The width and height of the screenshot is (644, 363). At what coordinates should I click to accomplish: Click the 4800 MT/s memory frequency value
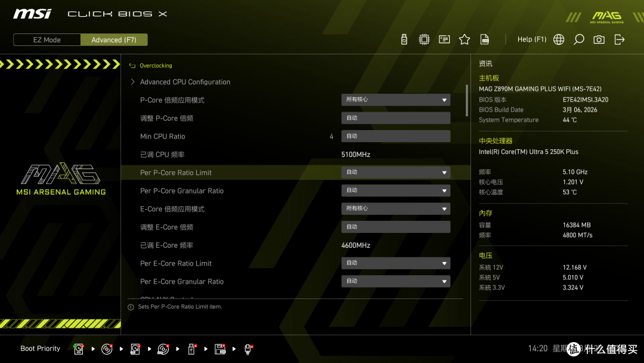(x=577, y=236)
